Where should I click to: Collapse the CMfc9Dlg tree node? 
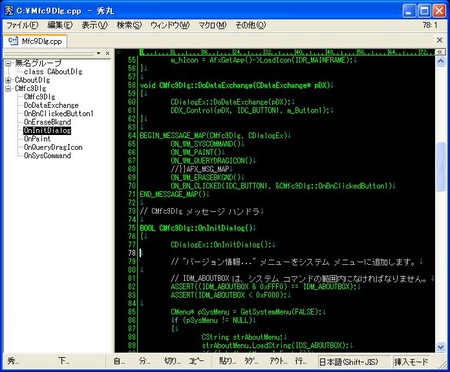[x=8, y=88]
